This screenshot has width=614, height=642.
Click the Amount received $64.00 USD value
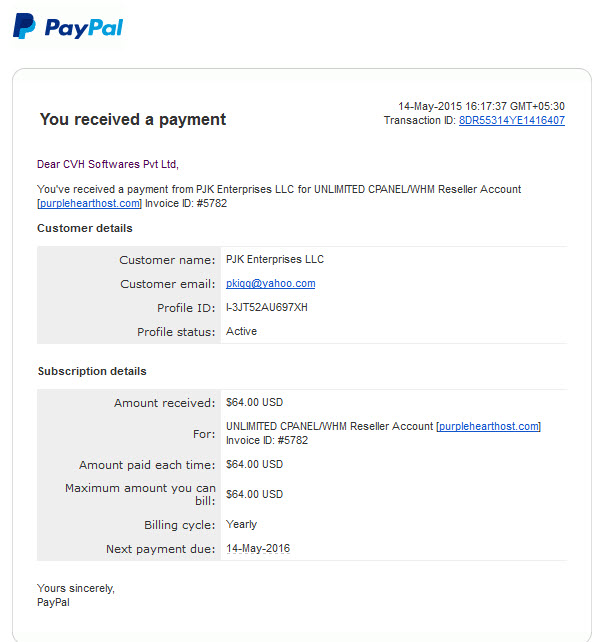254,402
